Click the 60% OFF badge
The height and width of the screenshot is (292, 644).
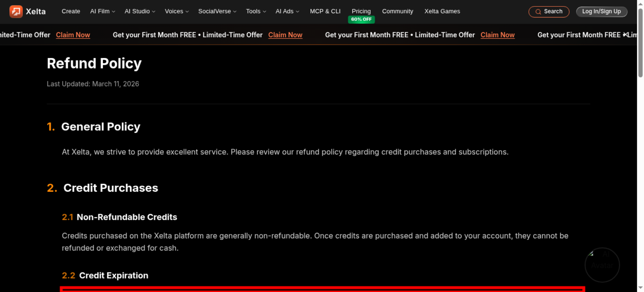point(361,19)
